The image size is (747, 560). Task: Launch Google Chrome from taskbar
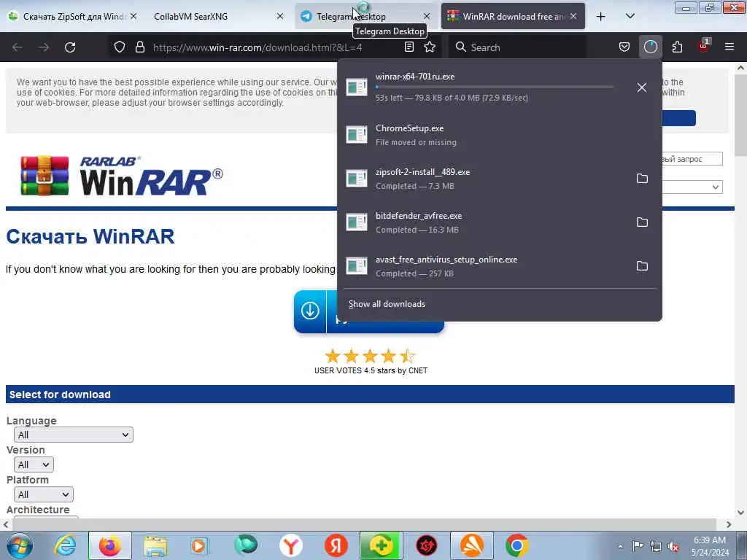pos(517,545)
